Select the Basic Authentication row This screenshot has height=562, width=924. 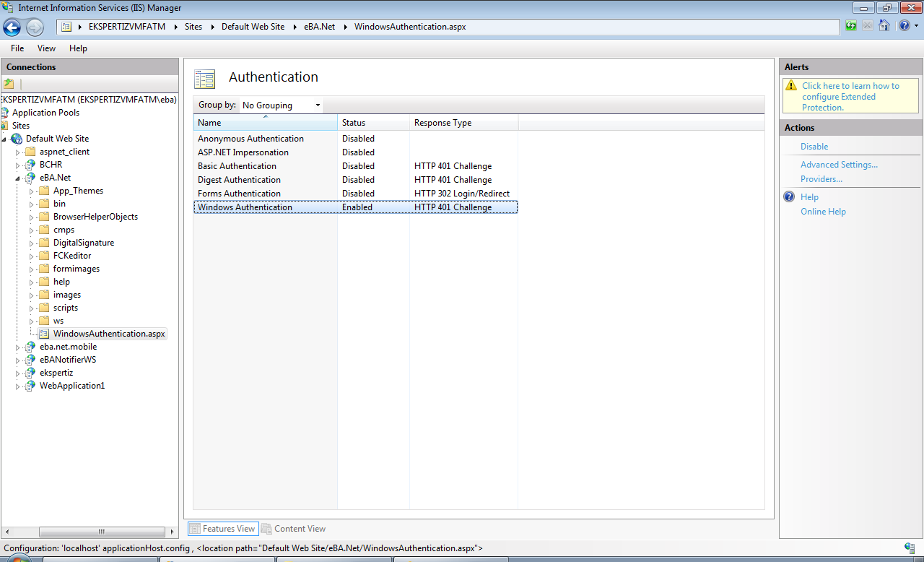[355, 166]
